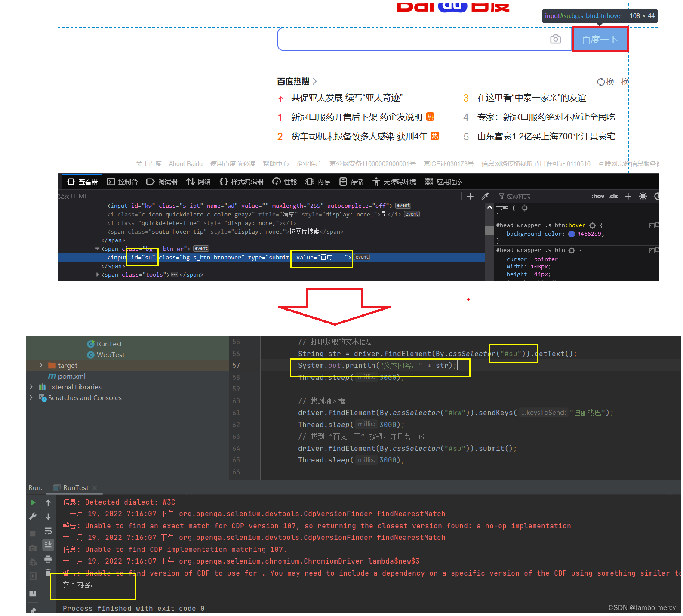This screenshot has height=616, width=683.
Task: Click the camera thread dump icon
Action: (33, 548)
